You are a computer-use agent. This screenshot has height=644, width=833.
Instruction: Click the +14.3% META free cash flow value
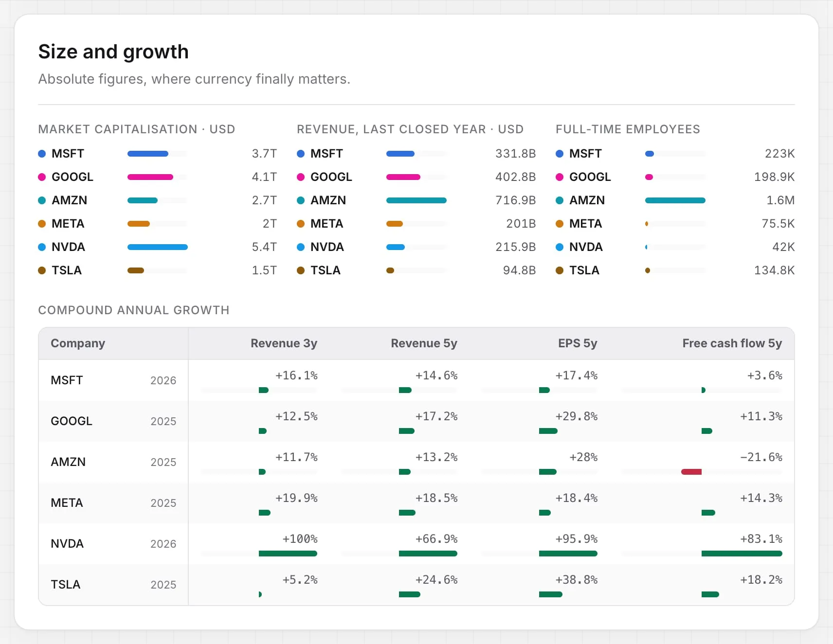pyautogui.click(x=761, y=498)
